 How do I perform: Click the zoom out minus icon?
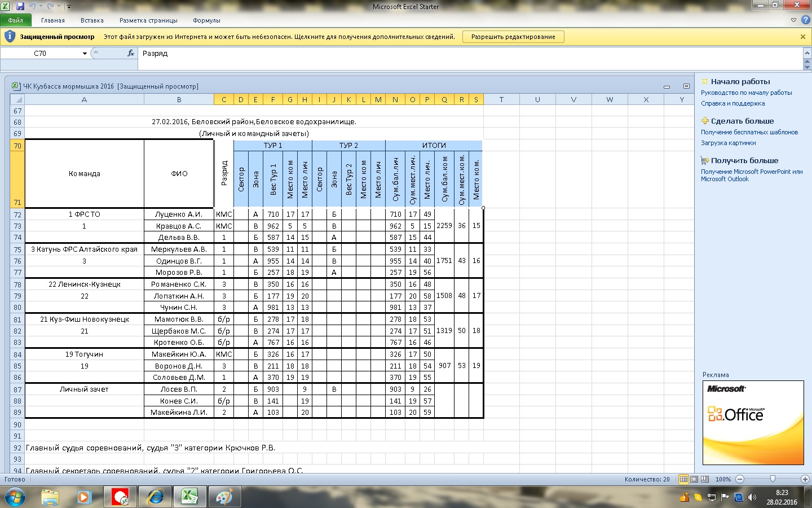(x=740, y=479)
